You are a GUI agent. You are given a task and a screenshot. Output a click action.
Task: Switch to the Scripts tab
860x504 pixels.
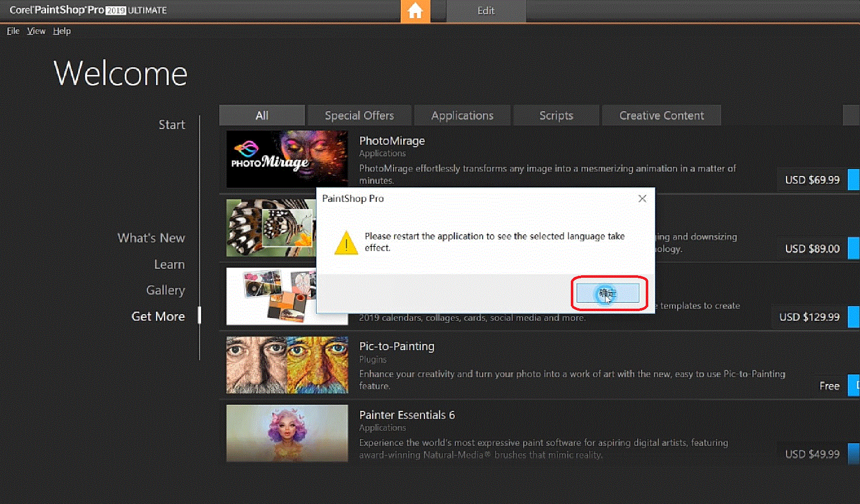point(556,115)
